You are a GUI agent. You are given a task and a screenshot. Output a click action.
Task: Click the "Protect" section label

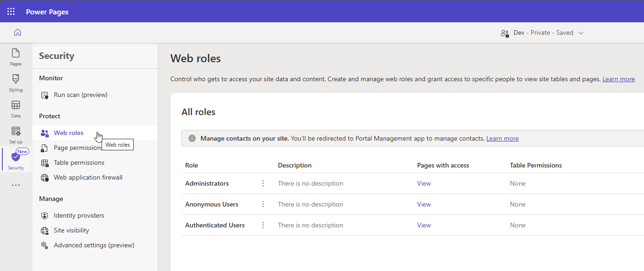50,116
